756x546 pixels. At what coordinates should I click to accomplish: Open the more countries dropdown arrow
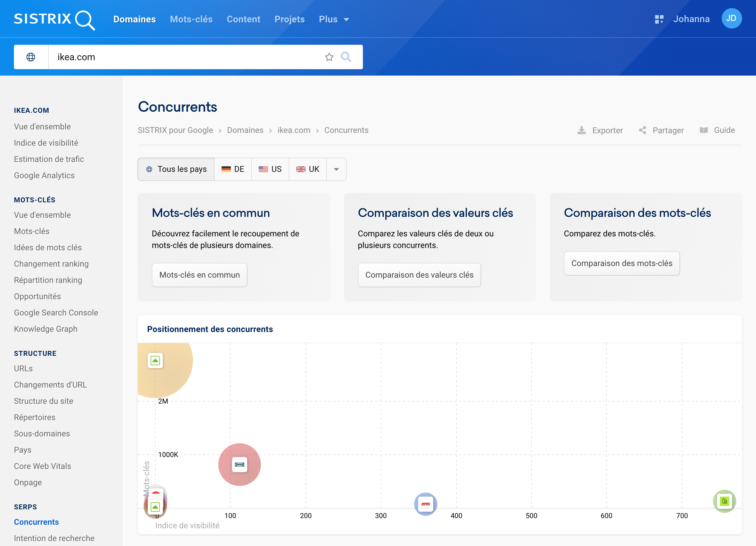[x=336, y=169]
